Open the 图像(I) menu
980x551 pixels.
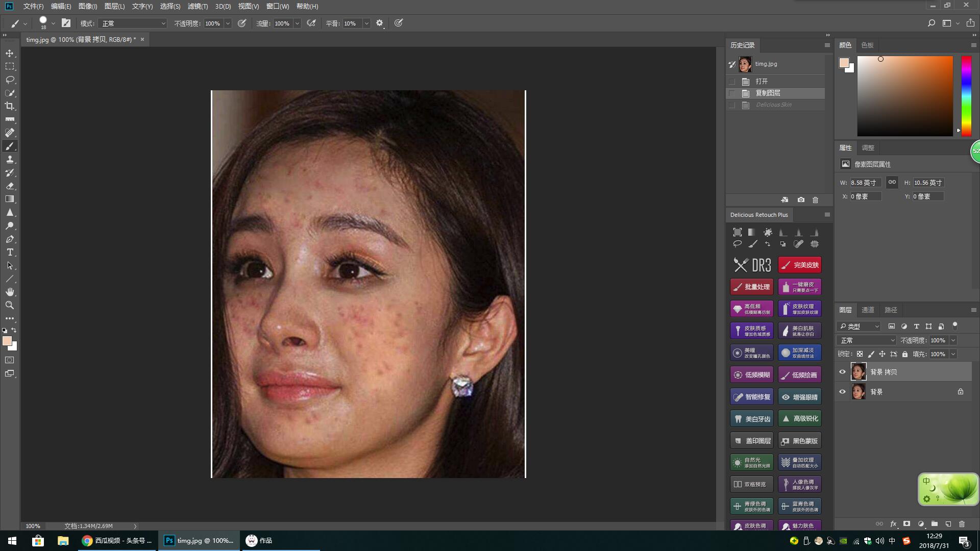(88, 6)
